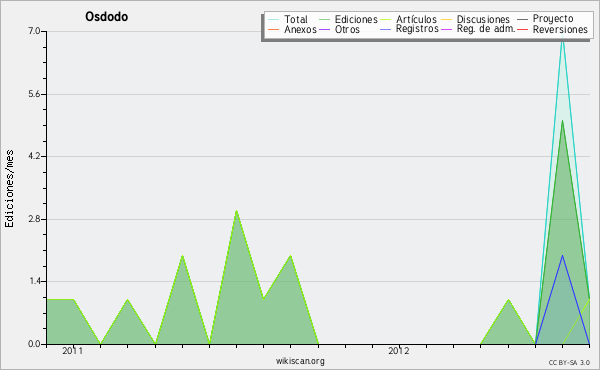
Task: Select the "Reg. de adm." legend entry
Action: pyautogui.click(x=486, y=29)
